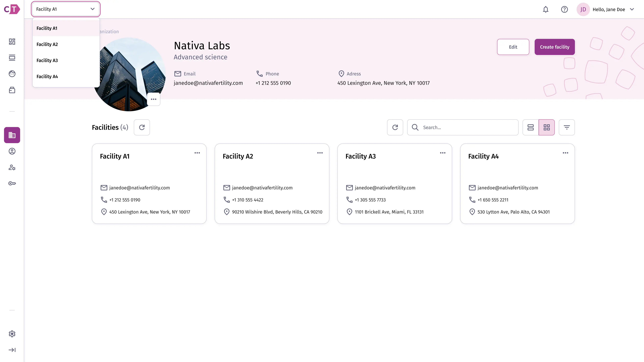Image resolution: width=644 pixels, height=362 pixels.
Task: Click the address 1101 Brickell Ave, Miami
Action: pos(389,212)
